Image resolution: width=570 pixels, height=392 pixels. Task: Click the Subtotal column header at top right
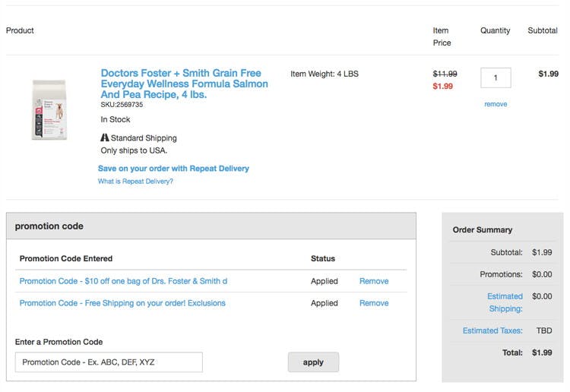[x=543, y=30]
